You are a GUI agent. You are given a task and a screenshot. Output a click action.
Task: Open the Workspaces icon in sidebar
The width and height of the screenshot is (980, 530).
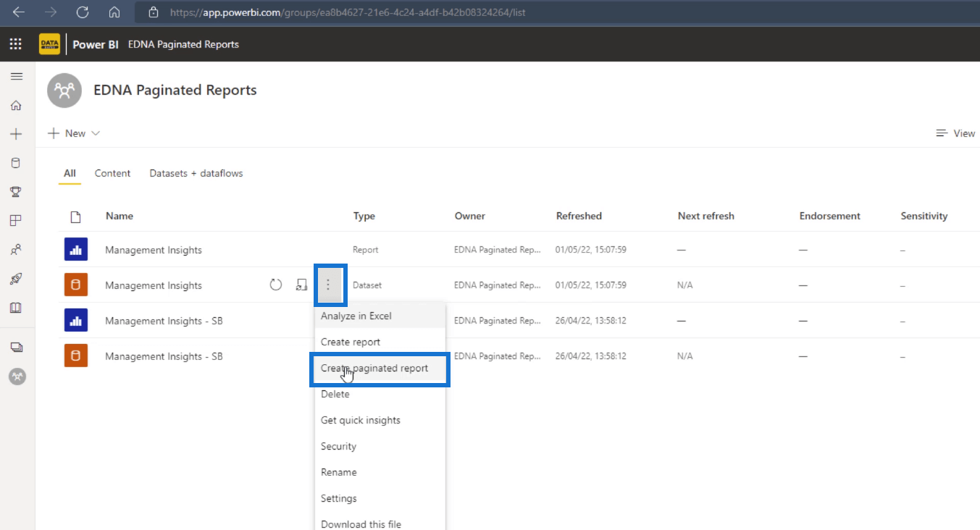coord(17,348)
